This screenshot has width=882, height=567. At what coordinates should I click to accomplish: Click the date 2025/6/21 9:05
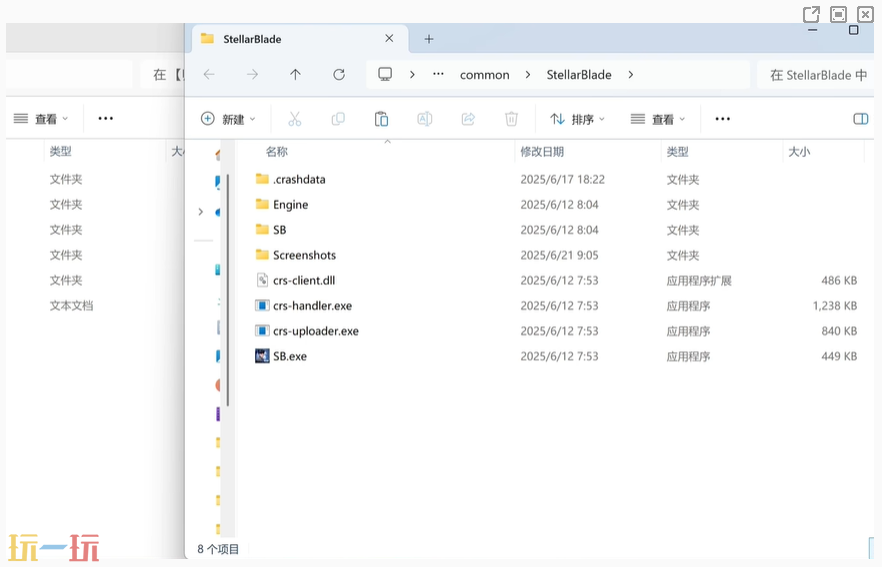point(559,255)
